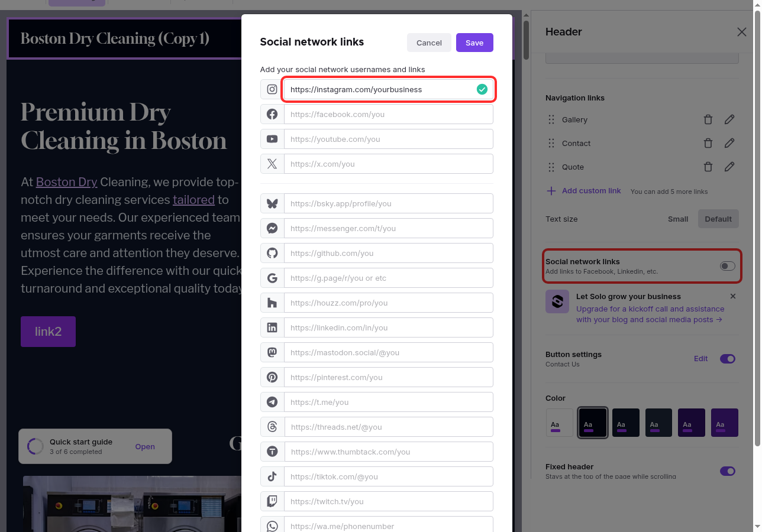
Task: Click the GitHub URL input field
Action: pyautogui.click(x=388, y=253)
